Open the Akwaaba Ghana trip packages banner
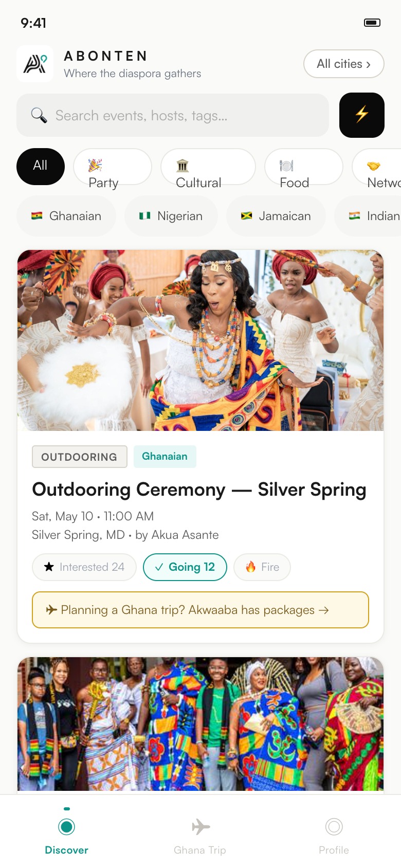The width and height of the screenshot is (401, 868). tap(200, 610)
